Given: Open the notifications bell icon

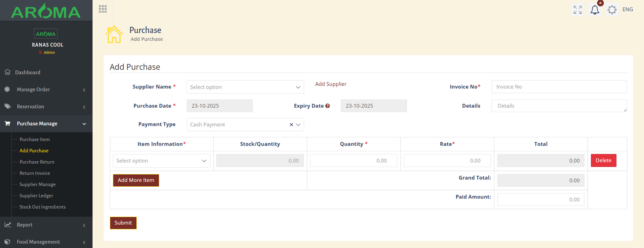Looking at the screenshot, I should 595,10.
